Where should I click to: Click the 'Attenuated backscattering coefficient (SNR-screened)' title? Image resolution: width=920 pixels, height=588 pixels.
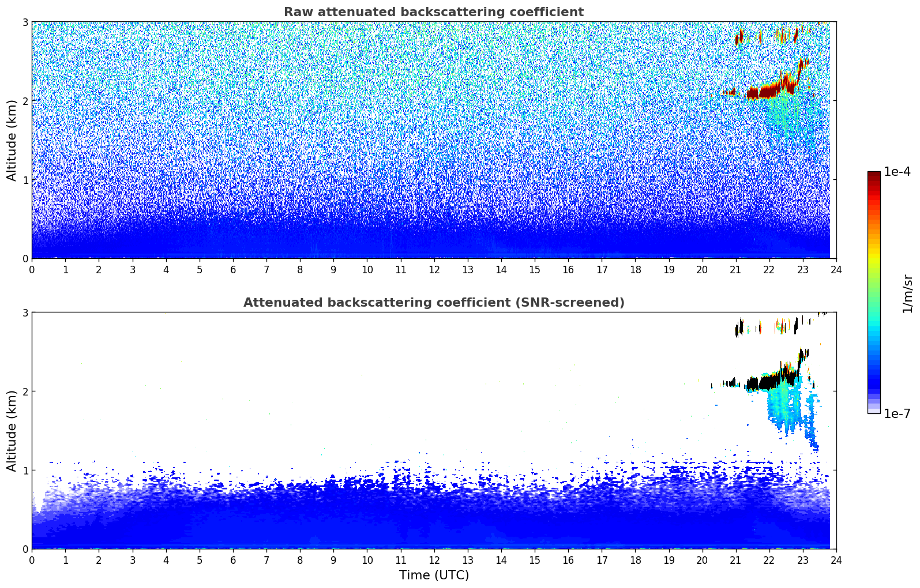click(434, 303)
